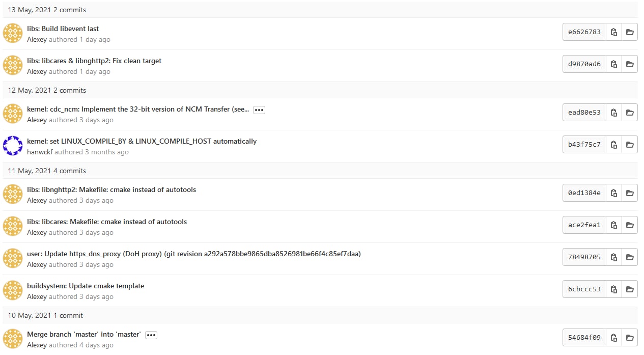
Task: Expand the cdc_ncm commit description ellipsis
Action: pyautogui.click(x=259, y=110)
